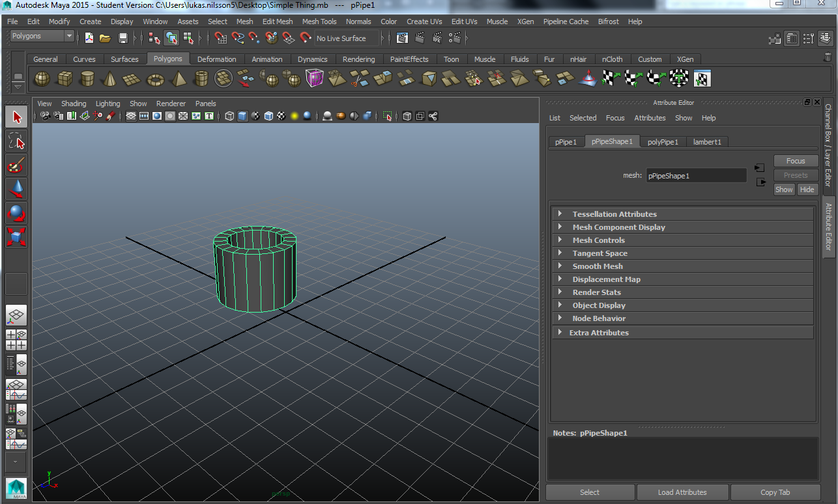This screenshot has width=838, height=504.
Task: Expand Tangent Space section
Action: (682, 253)
